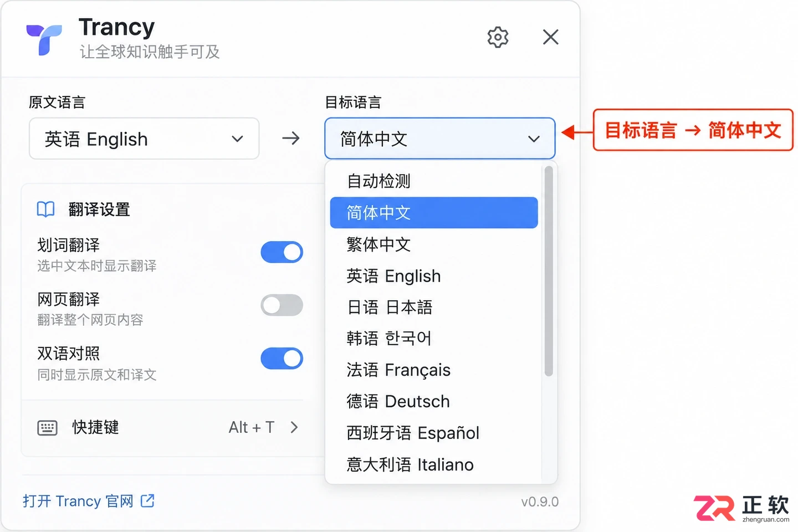Select 自动检测 from the language list

[x=434, y=181]
